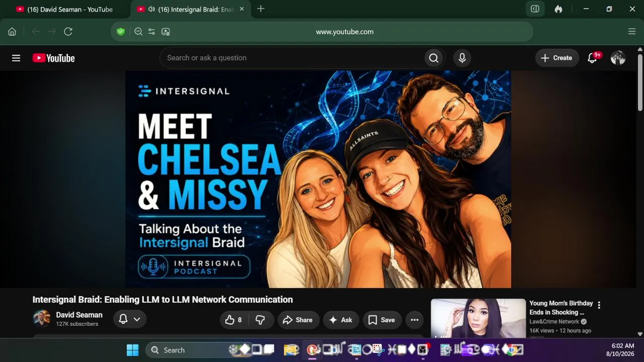Click the browser address bar URL

tap(345, 32)
